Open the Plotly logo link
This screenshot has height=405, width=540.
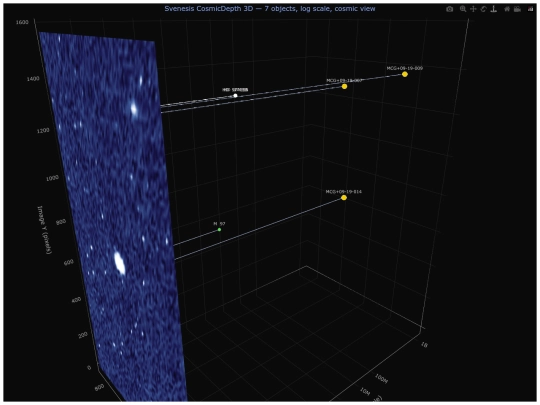click(530, 9)
